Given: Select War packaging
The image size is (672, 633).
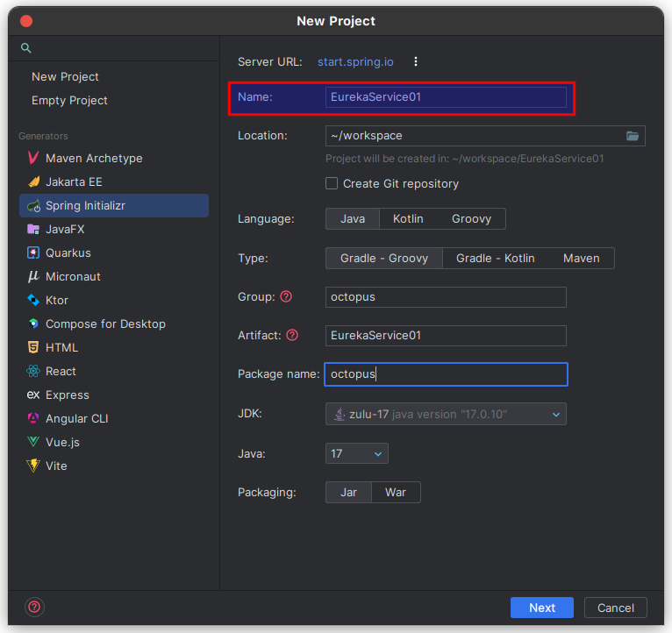Looking at the screenshot, I should tap(396, 493).
